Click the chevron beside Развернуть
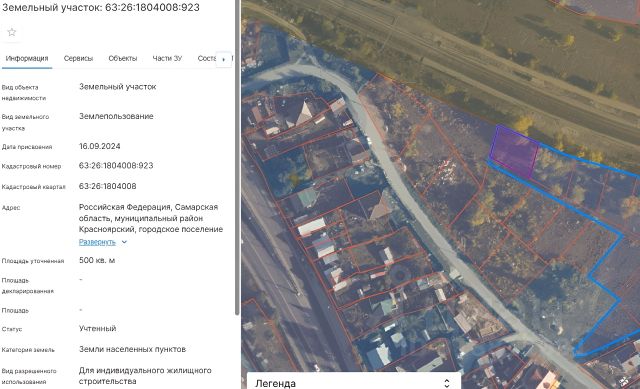The height and width of the screenshot is (389, 640). (x=124, y=242)
